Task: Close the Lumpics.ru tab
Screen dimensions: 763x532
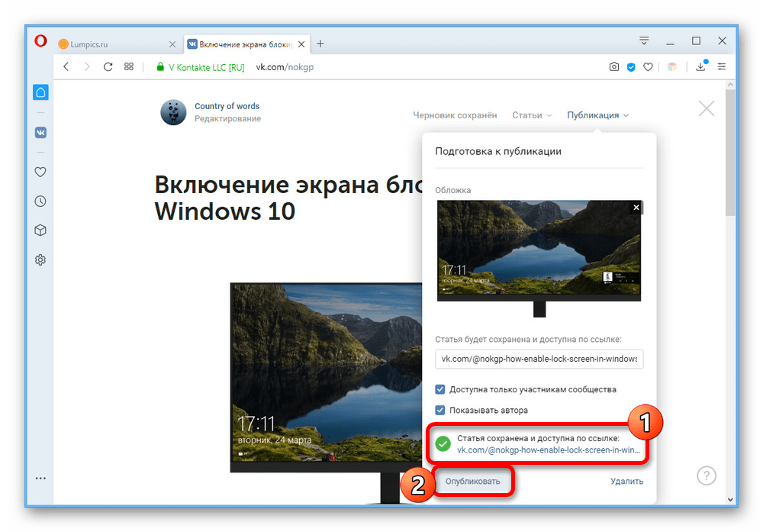Action: [172, 44]
